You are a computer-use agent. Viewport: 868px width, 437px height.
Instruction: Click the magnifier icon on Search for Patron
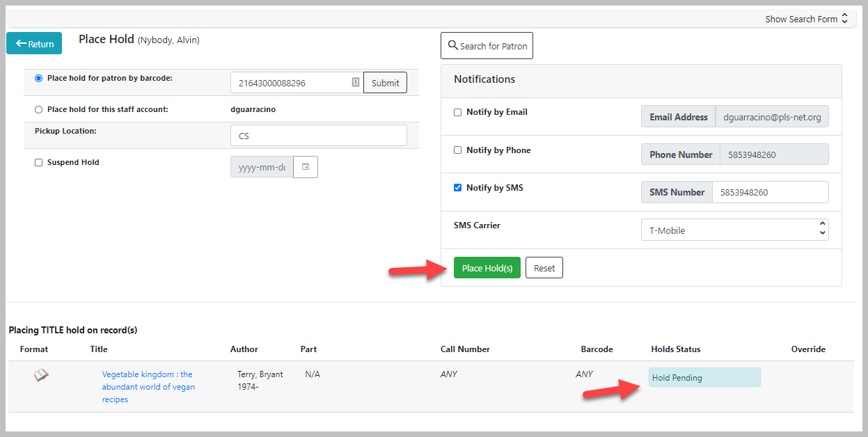click(x=453, y=45)
